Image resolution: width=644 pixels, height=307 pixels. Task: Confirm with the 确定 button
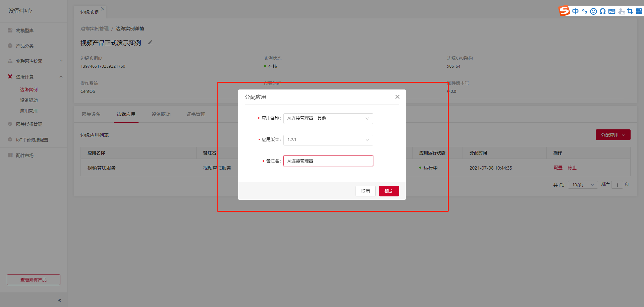(x=389, y=191)
